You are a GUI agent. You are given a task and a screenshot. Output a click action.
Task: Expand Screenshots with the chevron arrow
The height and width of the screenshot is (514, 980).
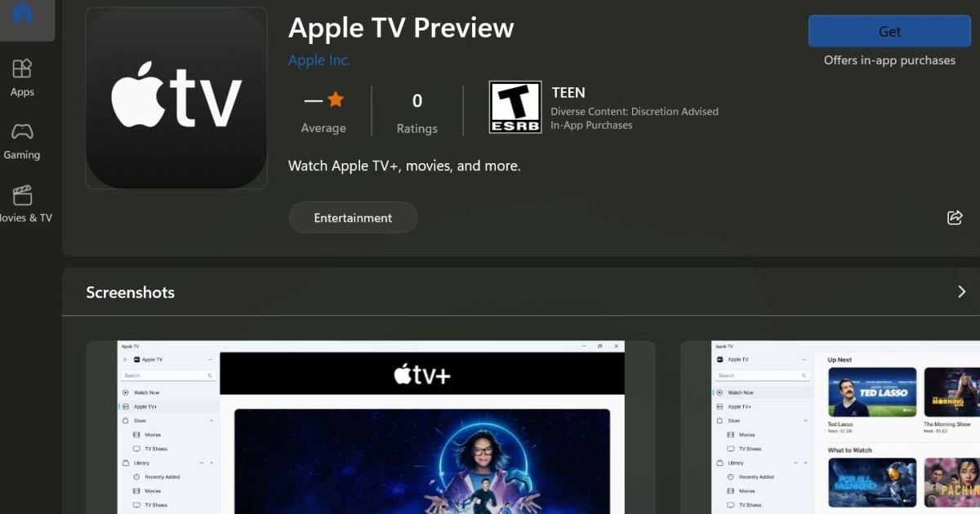point(961,292)
